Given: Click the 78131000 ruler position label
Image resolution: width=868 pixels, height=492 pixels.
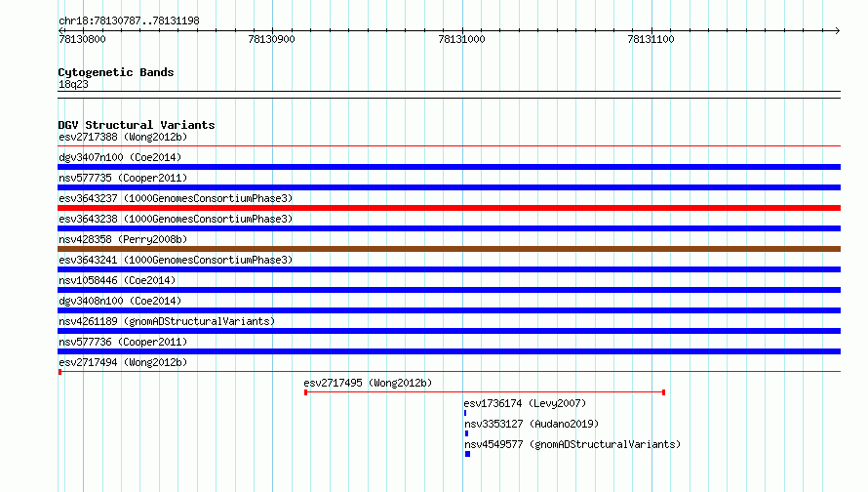Looking at the screenshot, I should point(461,39).
